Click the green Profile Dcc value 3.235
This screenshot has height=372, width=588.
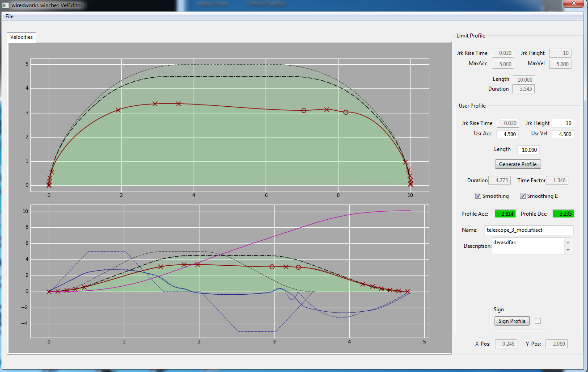click(x=564, y=214)
